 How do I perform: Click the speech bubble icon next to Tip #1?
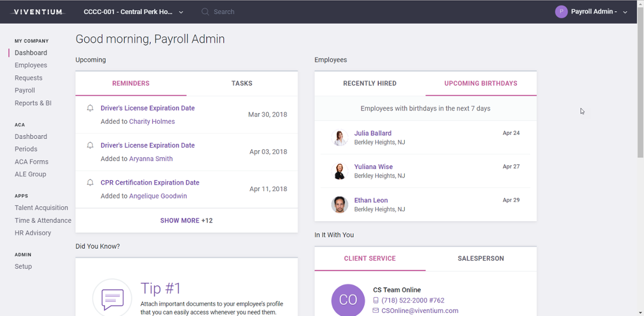click(x=112, y=297)
